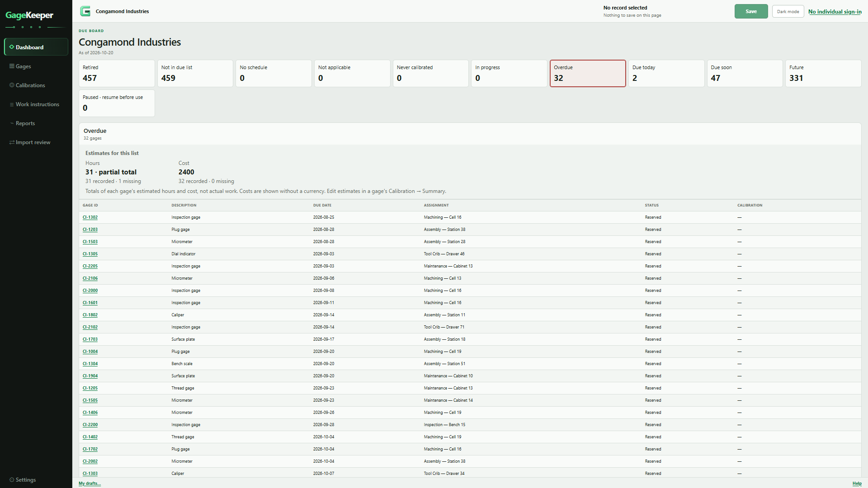
Task: Click the Congamond Industries logo icon
Action: click(x=85, y=11)
